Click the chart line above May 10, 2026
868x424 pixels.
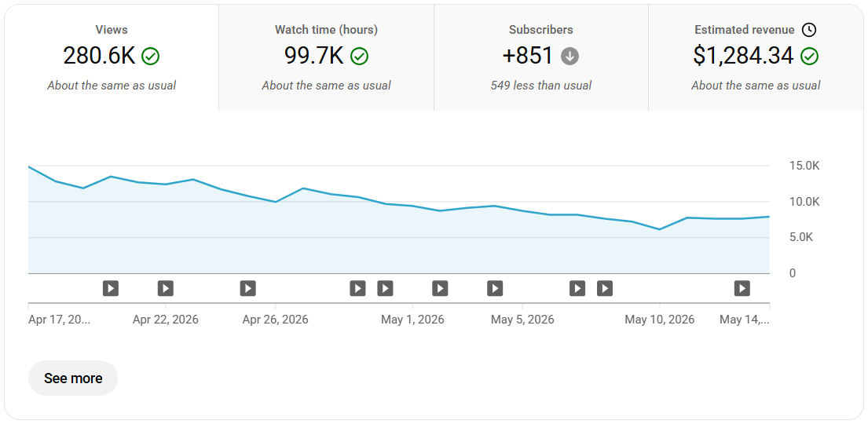pos(659,229)
